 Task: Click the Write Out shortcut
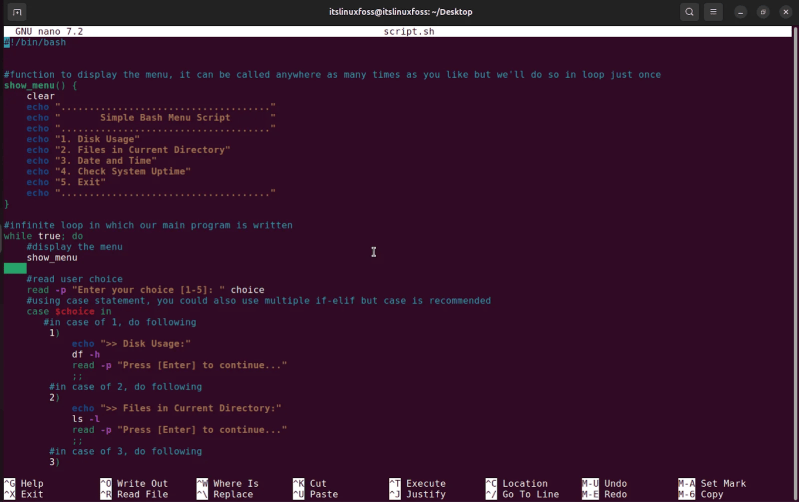tap(134, 483)
